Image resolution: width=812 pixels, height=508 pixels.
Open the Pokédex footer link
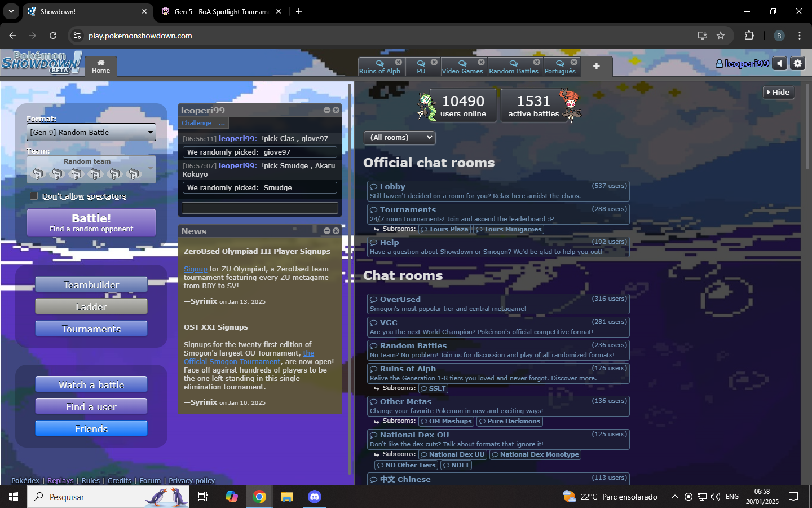tap(25, 480)
